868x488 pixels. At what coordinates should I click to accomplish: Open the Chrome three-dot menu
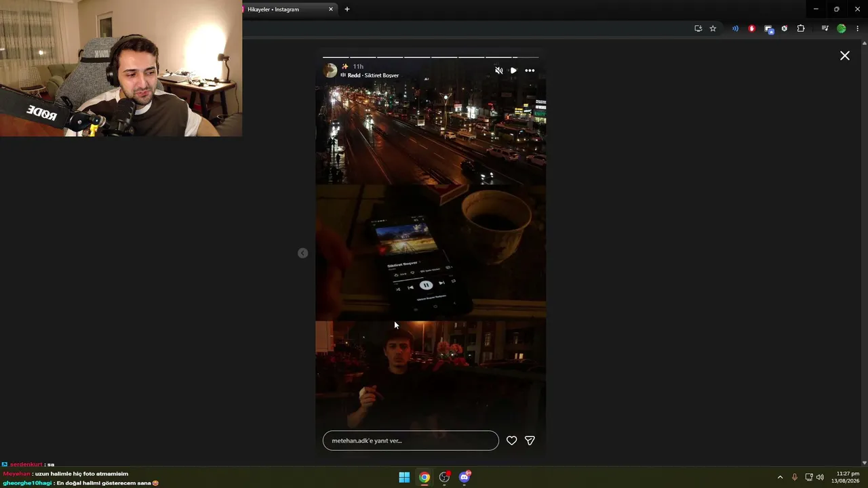[x=858, y=28]
